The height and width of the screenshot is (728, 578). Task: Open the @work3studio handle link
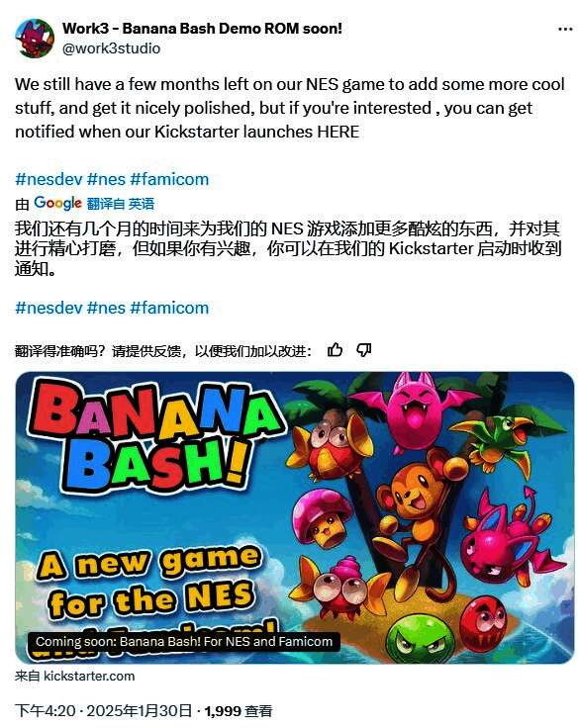coord(112,48)
